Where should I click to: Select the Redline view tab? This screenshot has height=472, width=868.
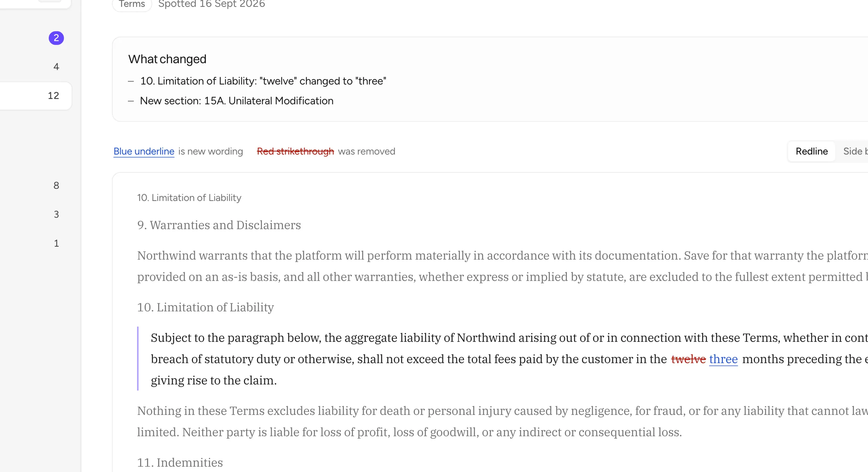[x=812, y=151]
